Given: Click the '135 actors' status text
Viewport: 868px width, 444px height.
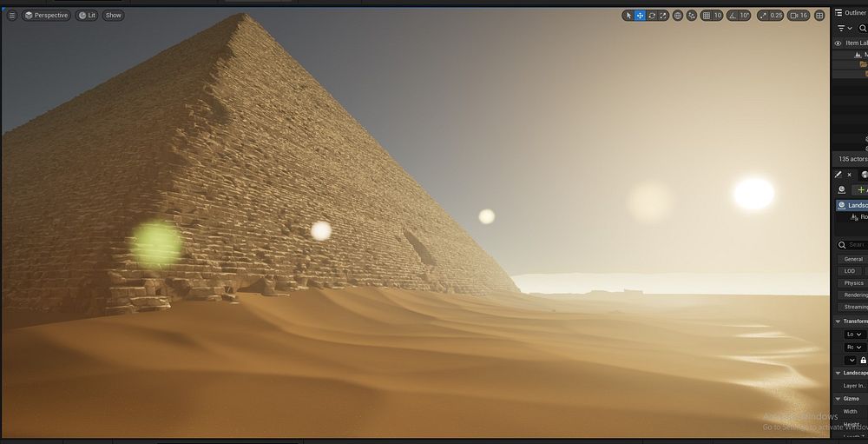Looking at the screenshot, I should point(852,159).
